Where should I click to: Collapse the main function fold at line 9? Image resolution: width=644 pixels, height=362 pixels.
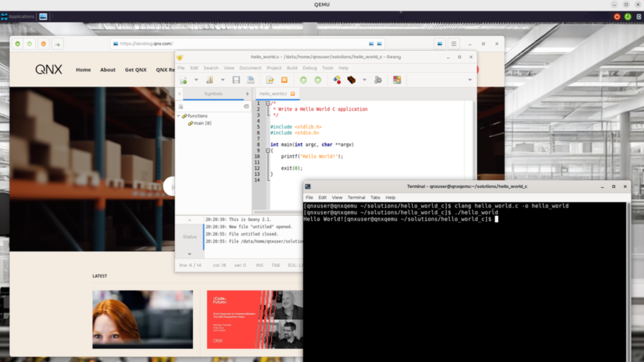[x=268, y=151]
